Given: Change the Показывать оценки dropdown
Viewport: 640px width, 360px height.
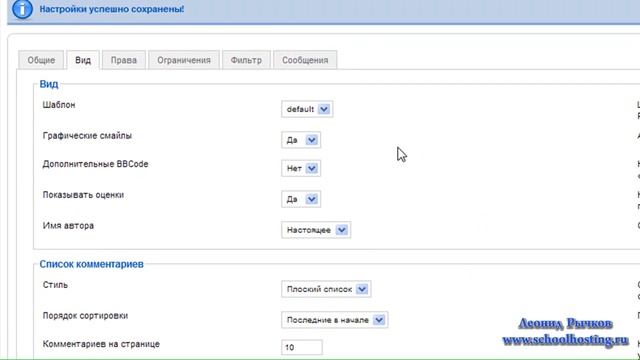Looking at the screenshot, I should coord(301,199).
